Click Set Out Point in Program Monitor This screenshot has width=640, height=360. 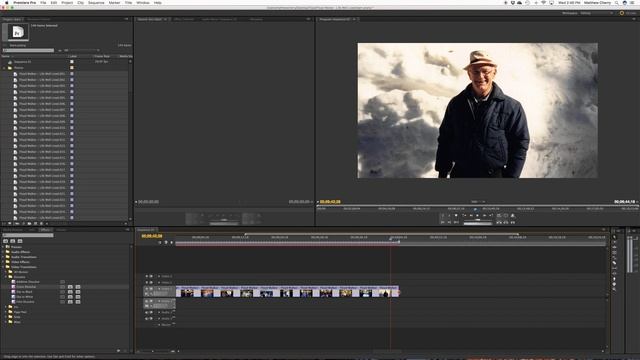[449, 215]
